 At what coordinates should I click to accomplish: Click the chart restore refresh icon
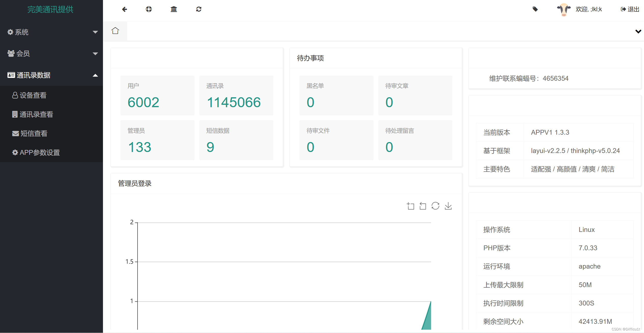435,206
